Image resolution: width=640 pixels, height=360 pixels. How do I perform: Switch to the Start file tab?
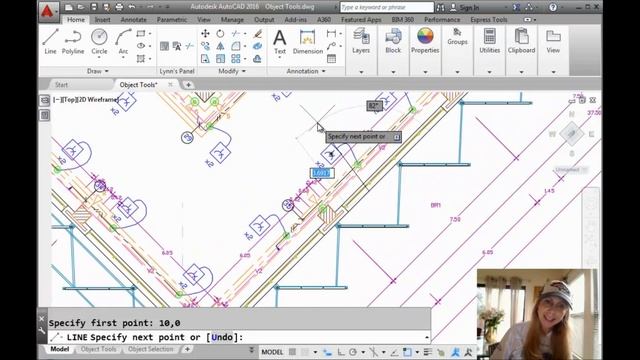click(x=61, y=85)
